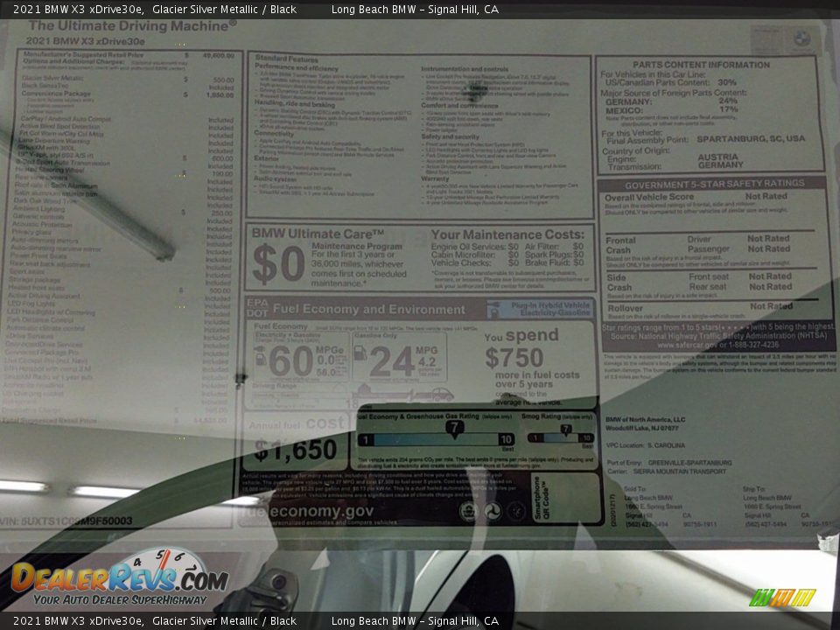Viewport: 840px width, 630px height.
Task: Click 'Maintenance Program' text under Ultimate Care
Action: (357, 247)
